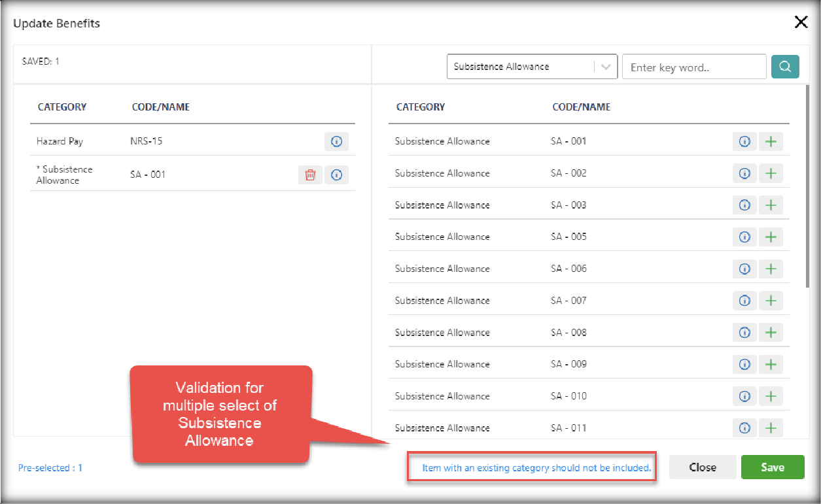The width and height of the screenshot is (821, 504).
Task: View details icon for SA - 010
Action: (744, 396)
